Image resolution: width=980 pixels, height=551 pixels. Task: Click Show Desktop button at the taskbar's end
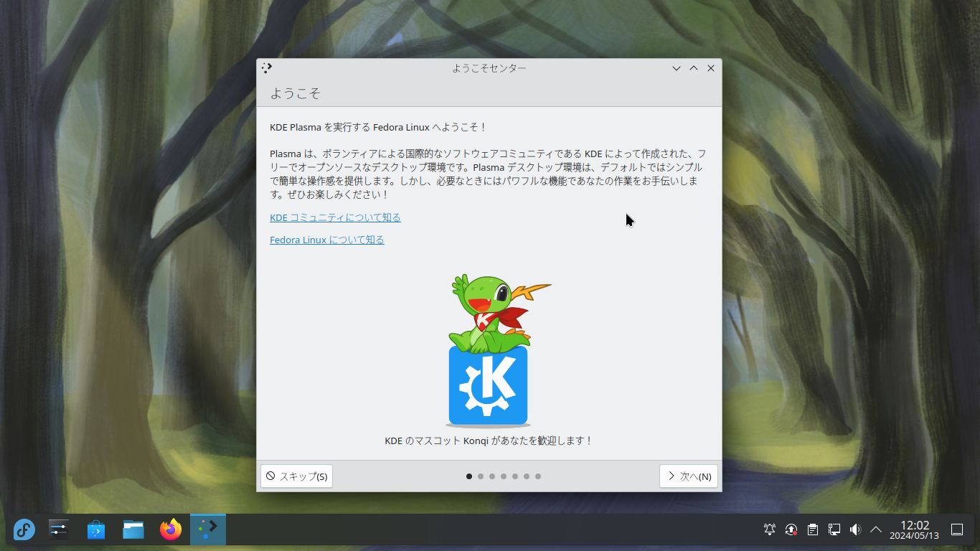point(957,529)
